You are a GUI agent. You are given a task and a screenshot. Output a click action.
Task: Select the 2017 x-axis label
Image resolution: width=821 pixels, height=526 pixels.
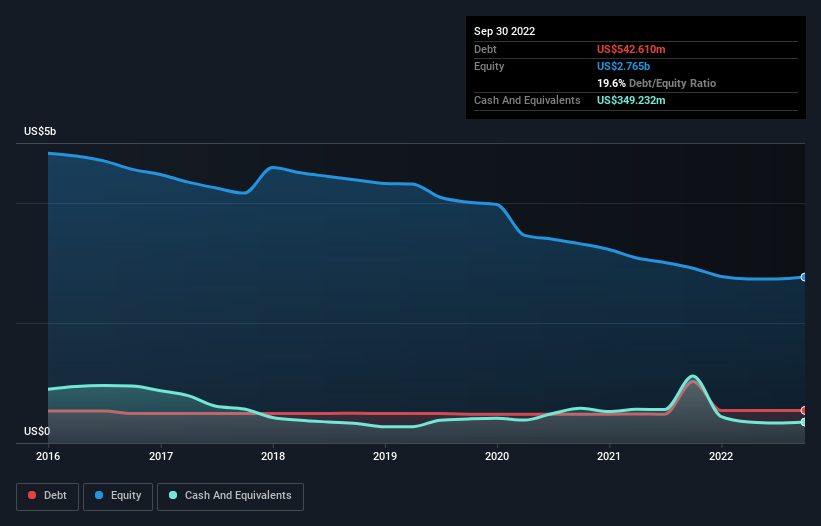point(161,456)
